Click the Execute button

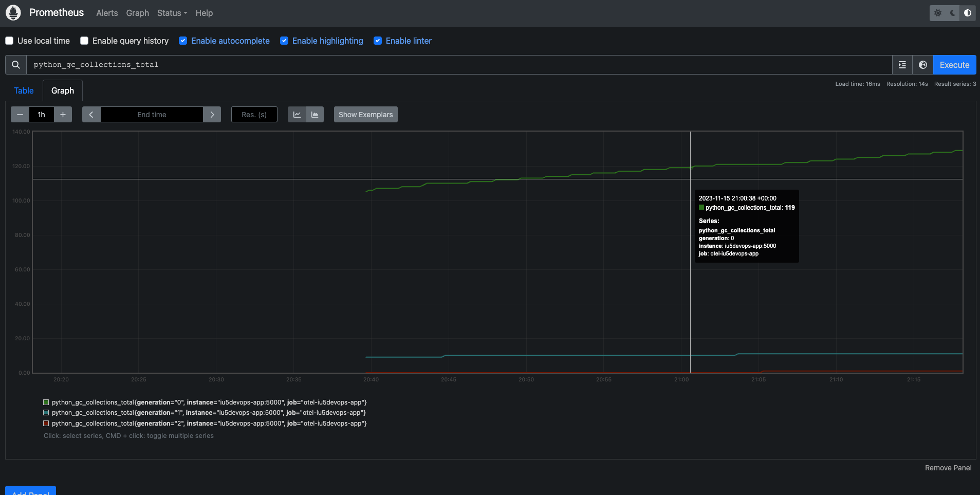pyautogui.click(x=954, y=65)
